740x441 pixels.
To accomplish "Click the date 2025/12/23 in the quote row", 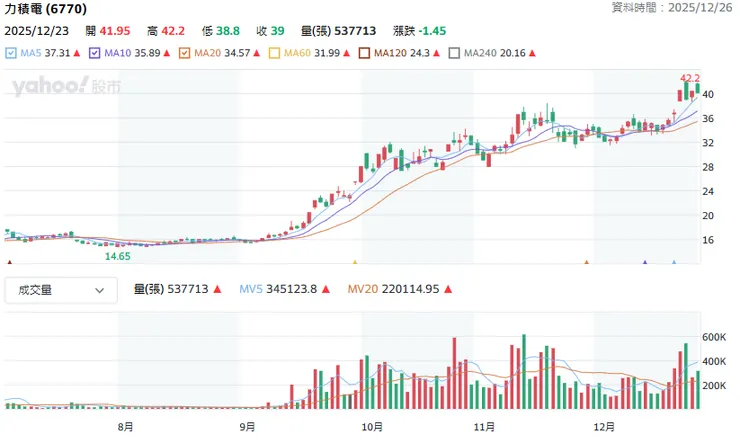I will point(36,31).
